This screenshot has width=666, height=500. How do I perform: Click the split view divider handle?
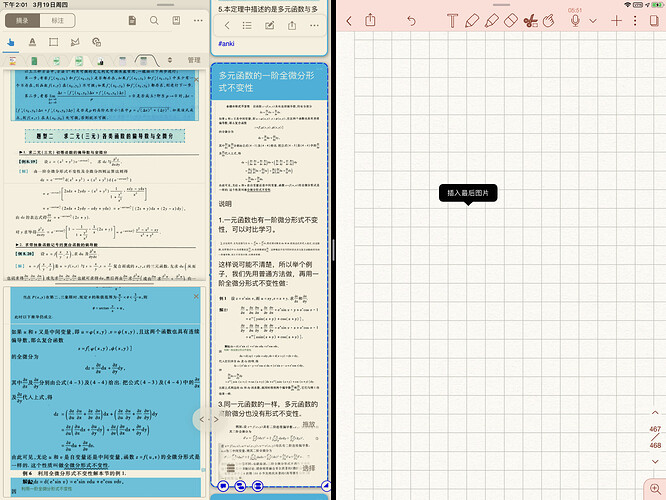point(333,250)
